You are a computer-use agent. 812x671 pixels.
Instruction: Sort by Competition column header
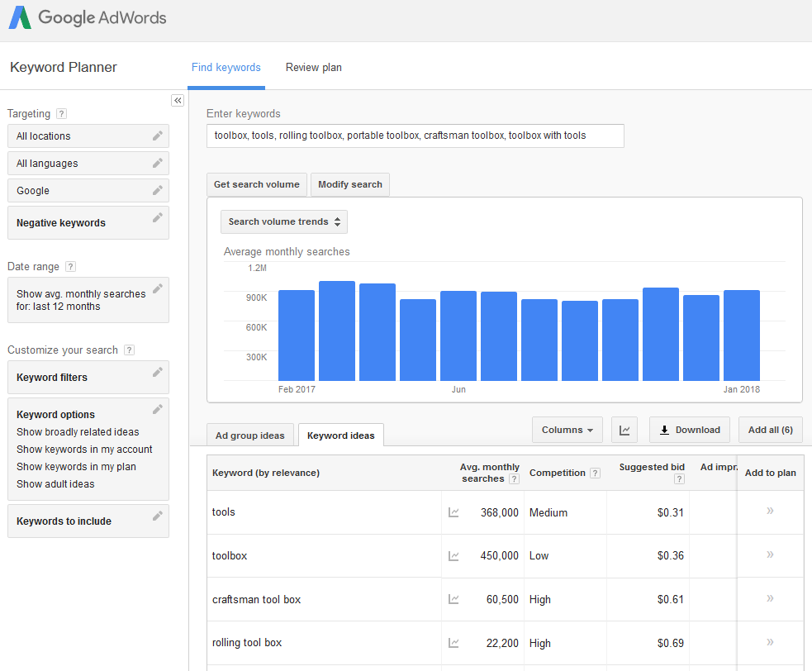(558, 473)
